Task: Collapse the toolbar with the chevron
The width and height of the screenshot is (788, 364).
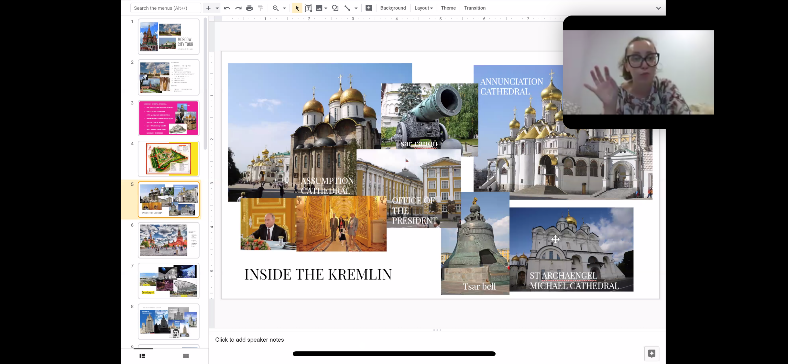Action: pos(658,8)
